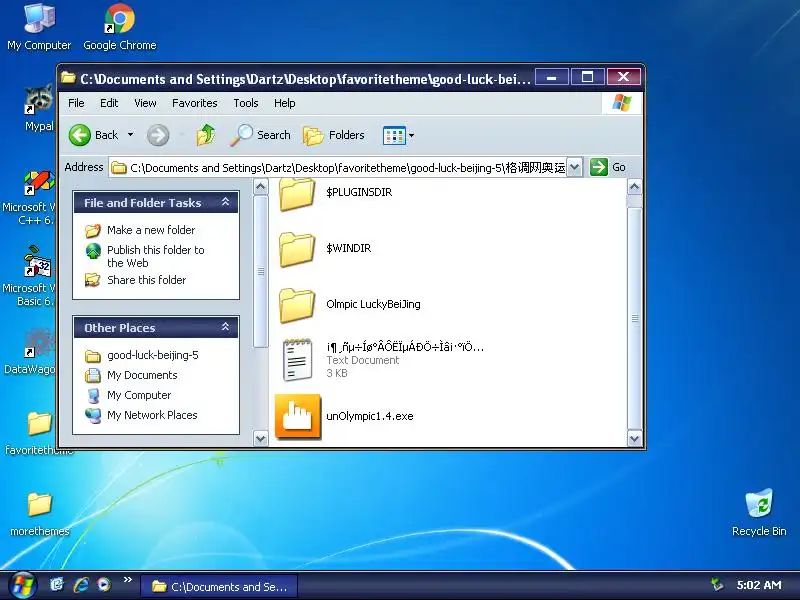The width and height of the screenshot is (800, 600).
Task: Click the system tray notification icon
Action: [x=717, y=585]
